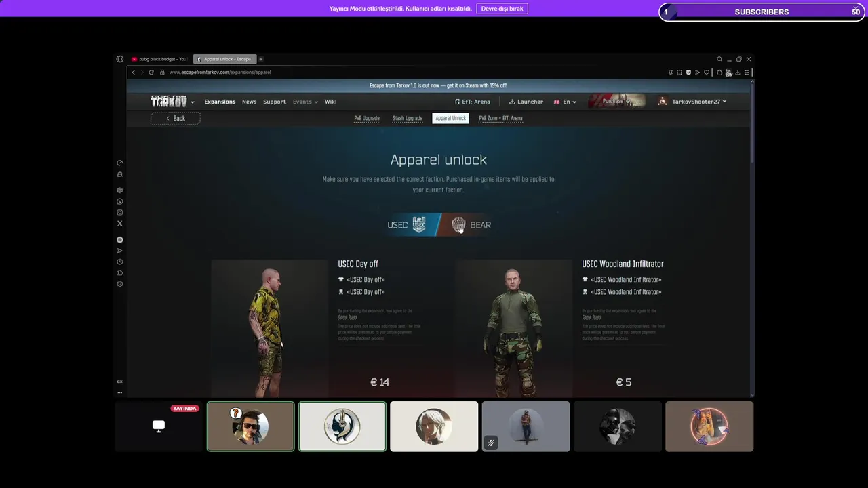Image resolution: width=868 pixels, height=488 pixels.
Task: Open the browser tab search magnifier
Action: [719, 59]
